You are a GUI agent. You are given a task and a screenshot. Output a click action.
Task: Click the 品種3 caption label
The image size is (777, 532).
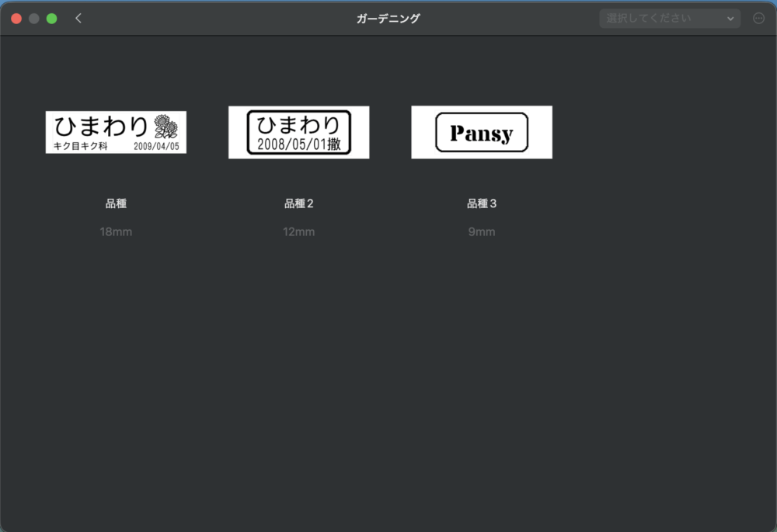pyautogui.click(x=481, y=203)
